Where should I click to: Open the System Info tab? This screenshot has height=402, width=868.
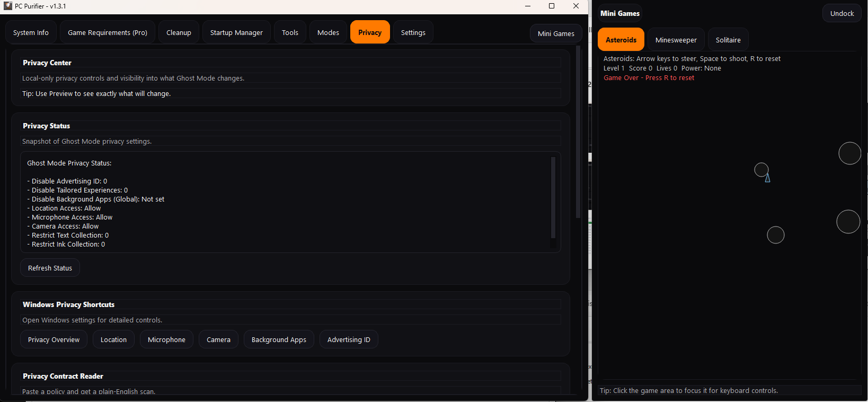31,32
